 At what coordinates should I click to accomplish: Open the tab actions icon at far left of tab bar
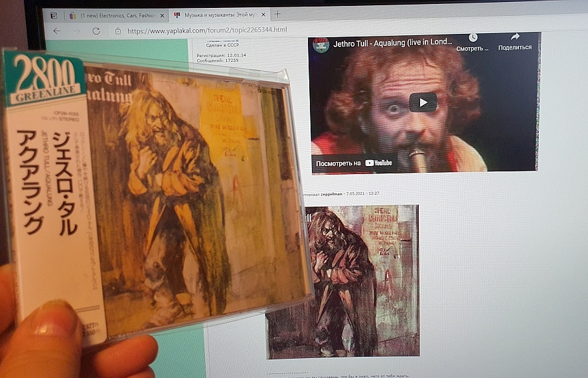click(x=54, y=15)
